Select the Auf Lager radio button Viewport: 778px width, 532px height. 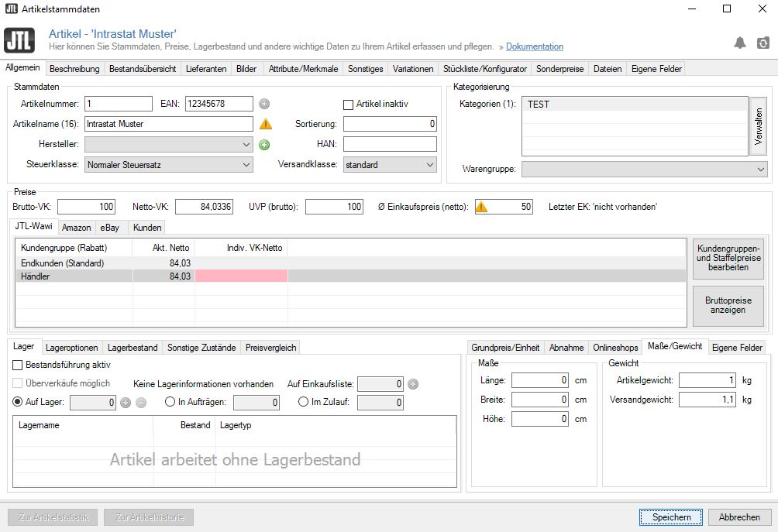17,402
